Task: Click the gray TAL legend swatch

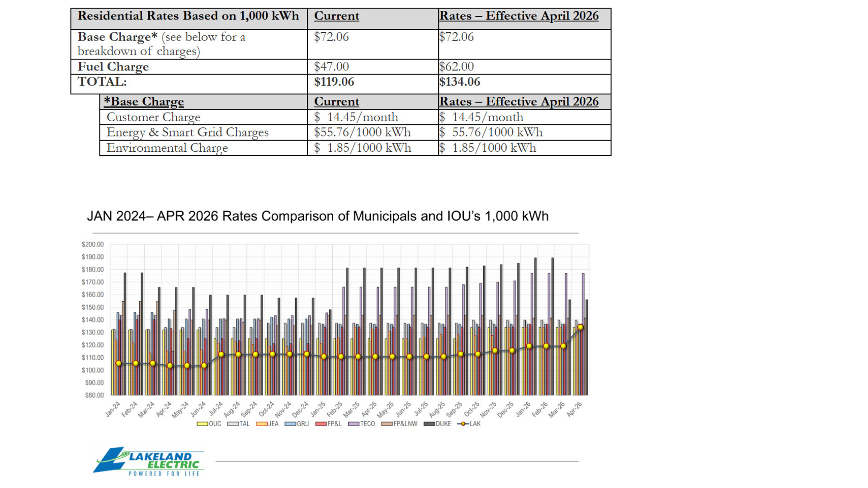Action: (x=233, y=424)
